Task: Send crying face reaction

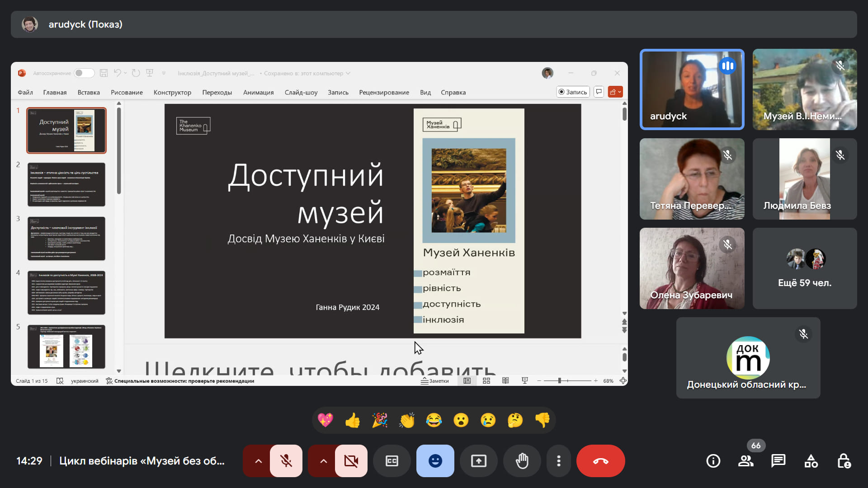Action: point(488,420)
